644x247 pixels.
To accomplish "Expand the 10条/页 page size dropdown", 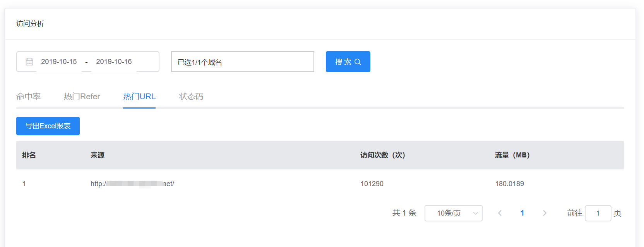I will point(454,213).
